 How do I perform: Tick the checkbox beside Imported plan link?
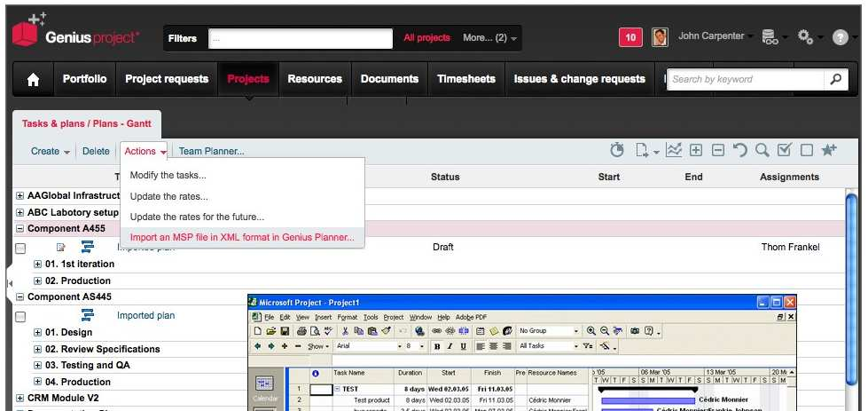tap(20, 317)
